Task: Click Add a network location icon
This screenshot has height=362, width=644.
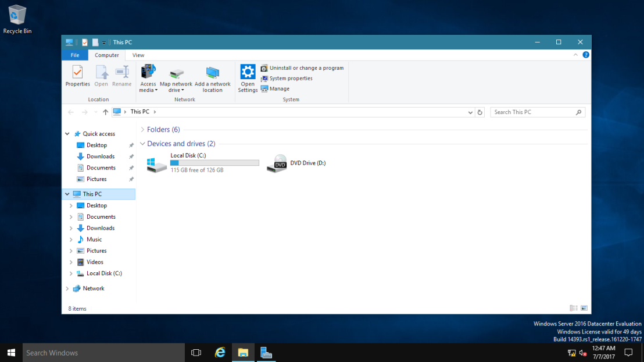Action: pyautogui.click(x=212, y=78)
